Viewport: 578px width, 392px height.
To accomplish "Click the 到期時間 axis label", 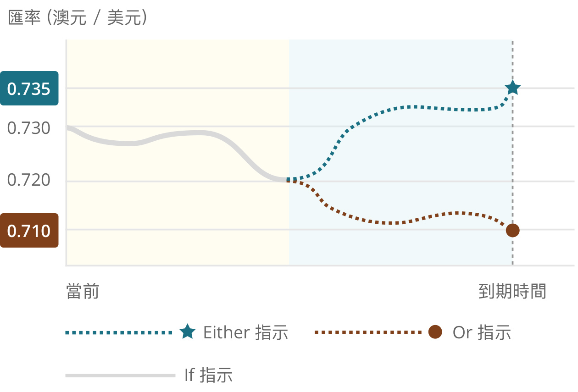I will click(x=512, y=292).
